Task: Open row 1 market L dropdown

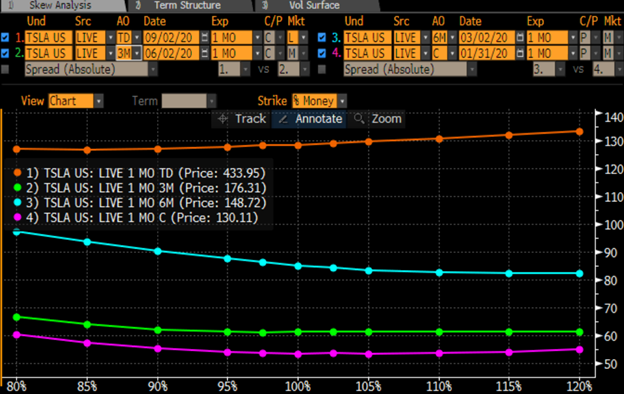Action: coord(304,37)
